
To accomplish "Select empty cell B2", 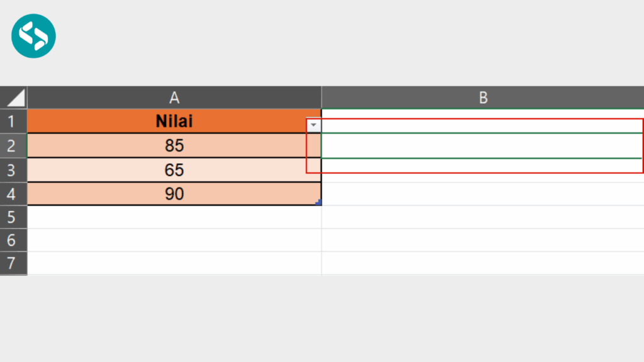I will click(482, 146).
